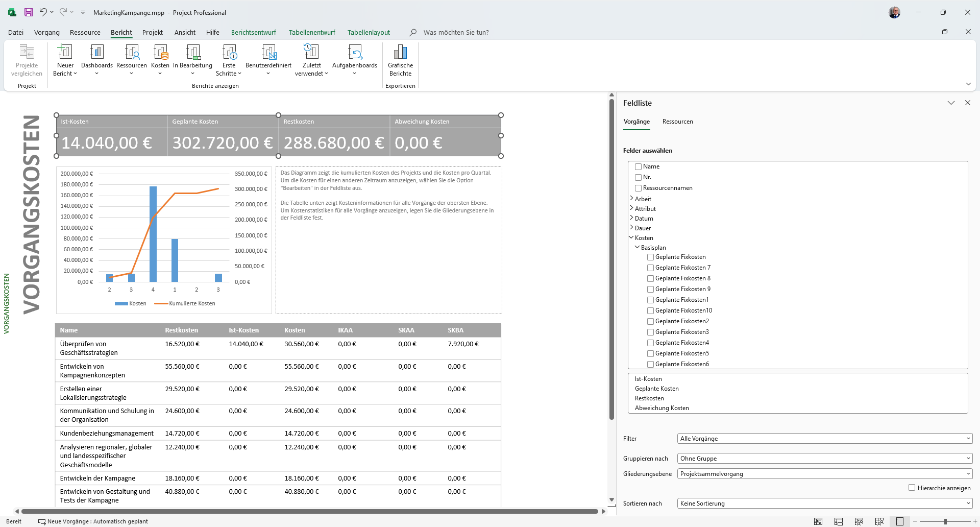Open the Gliederungsebene dropdown

[x=825, y=474]
